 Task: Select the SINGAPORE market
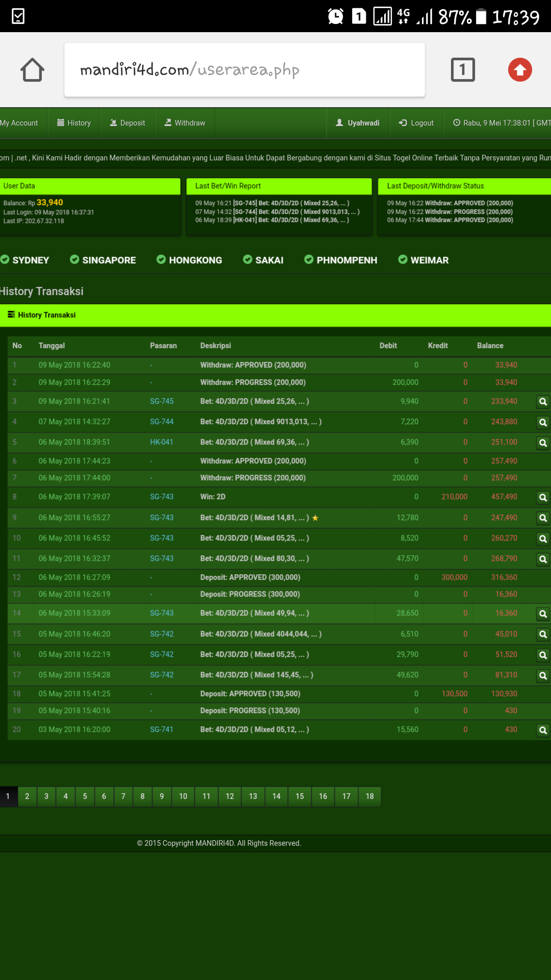[x=103, y=260]
